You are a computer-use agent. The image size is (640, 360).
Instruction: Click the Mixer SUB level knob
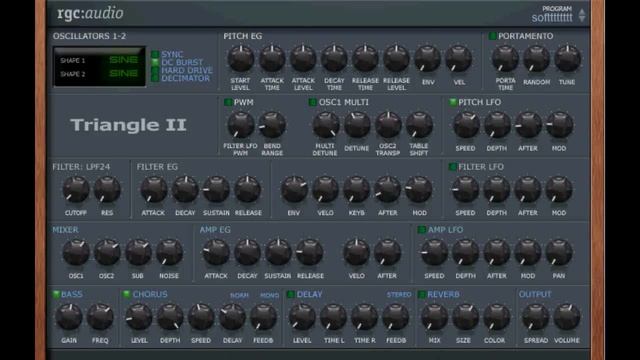pos(138,252)
